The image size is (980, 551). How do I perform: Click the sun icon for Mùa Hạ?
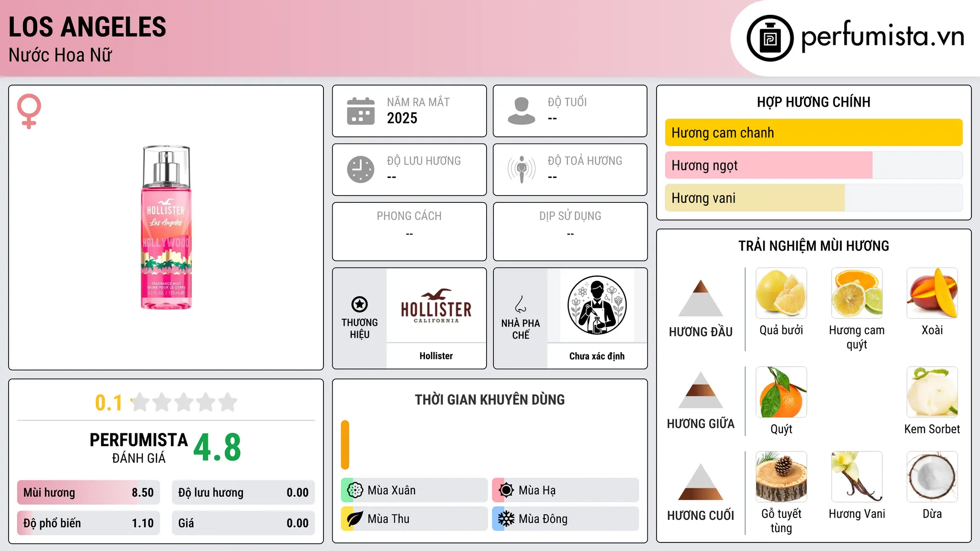point(506,490)
